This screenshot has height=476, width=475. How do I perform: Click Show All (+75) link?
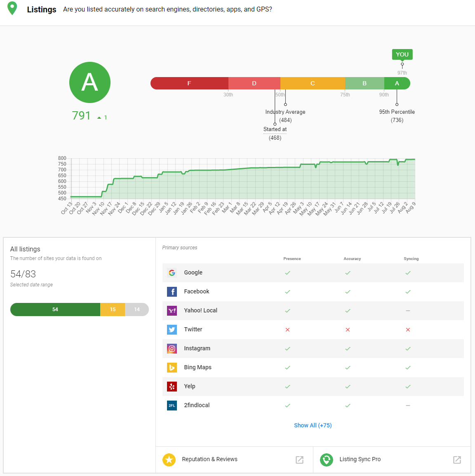[x=313, y=425]
